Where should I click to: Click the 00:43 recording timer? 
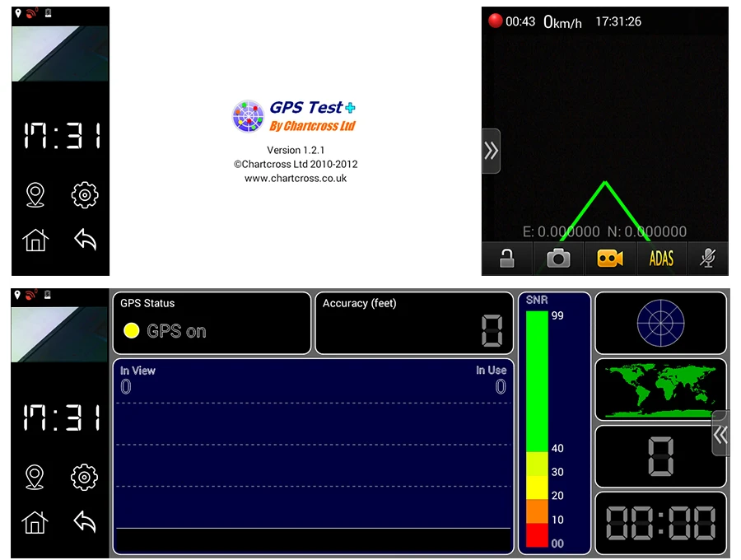coord(520,21)
